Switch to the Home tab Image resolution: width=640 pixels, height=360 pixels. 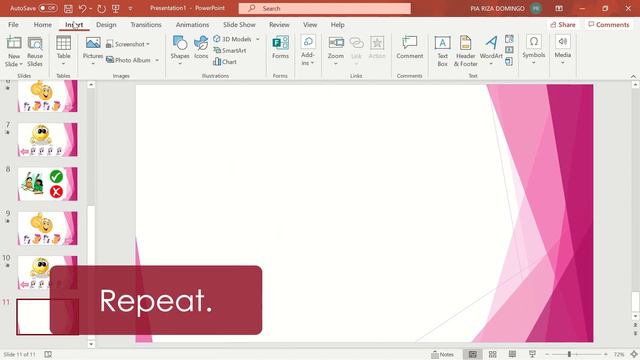pyautogui.click(x=42, y=24)
